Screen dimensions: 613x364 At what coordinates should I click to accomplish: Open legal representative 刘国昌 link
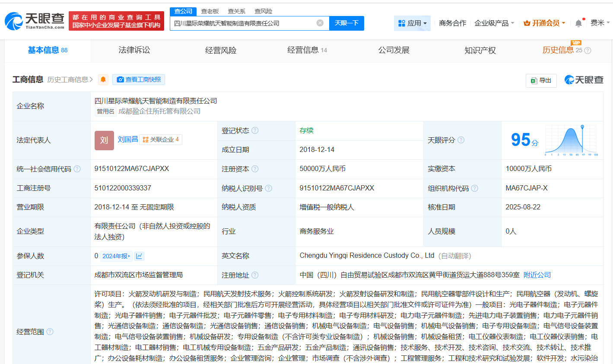click(127, 139)
